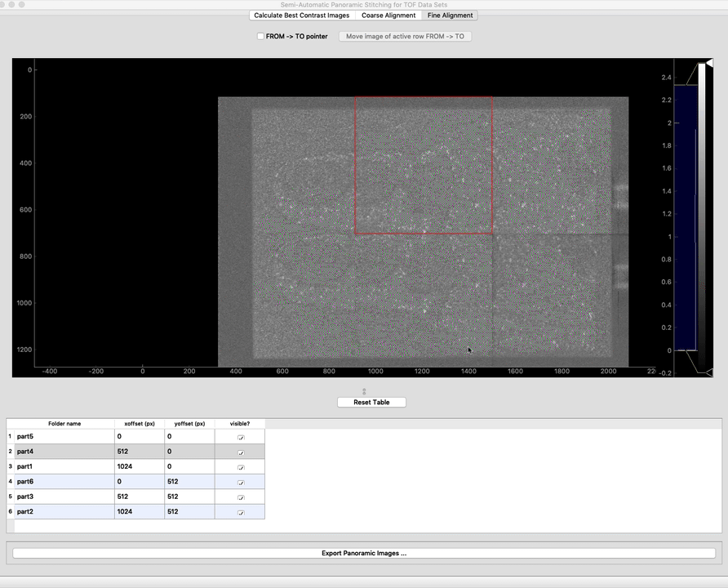Enable the FROM -> TO pointer checkbox
728x588 pixels.
(260, 37)
